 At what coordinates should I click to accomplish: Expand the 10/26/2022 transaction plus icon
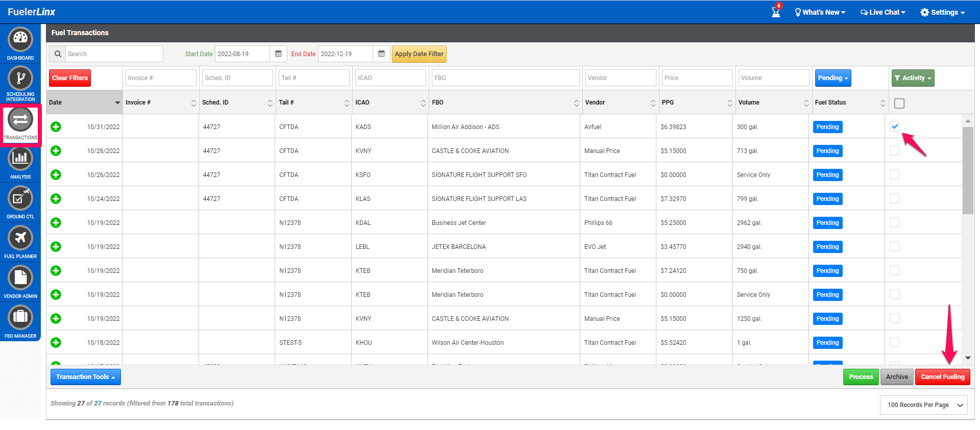click(56, 174)
